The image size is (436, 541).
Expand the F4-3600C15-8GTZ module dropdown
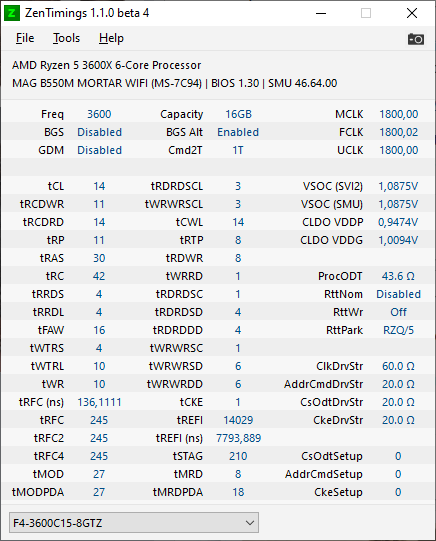point(134,522)
